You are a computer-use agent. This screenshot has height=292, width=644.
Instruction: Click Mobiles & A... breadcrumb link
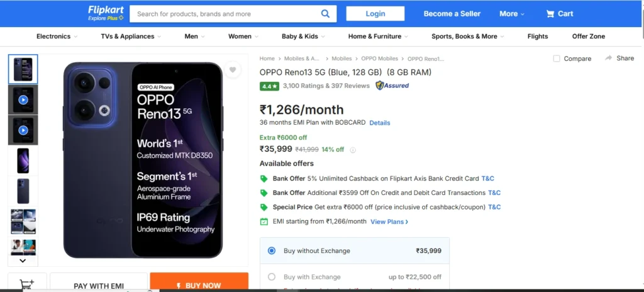click(302, 59)
